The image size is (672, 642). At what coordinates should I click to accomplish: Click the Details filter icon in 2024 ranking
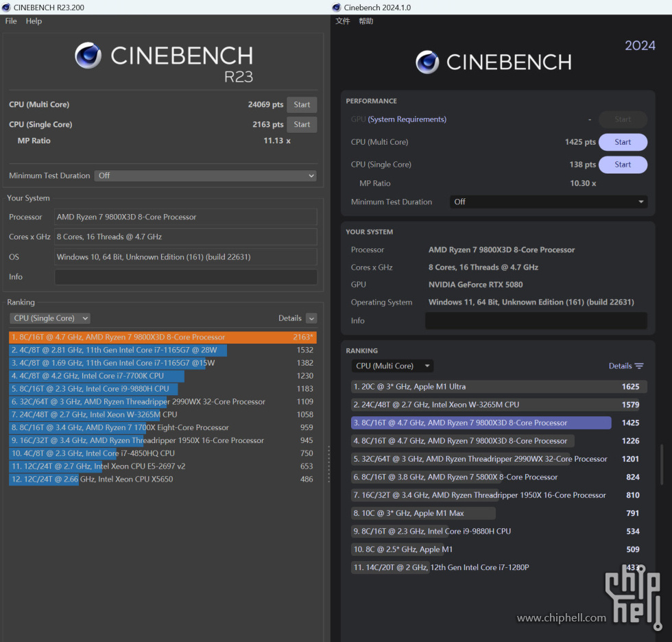[639, 366]
